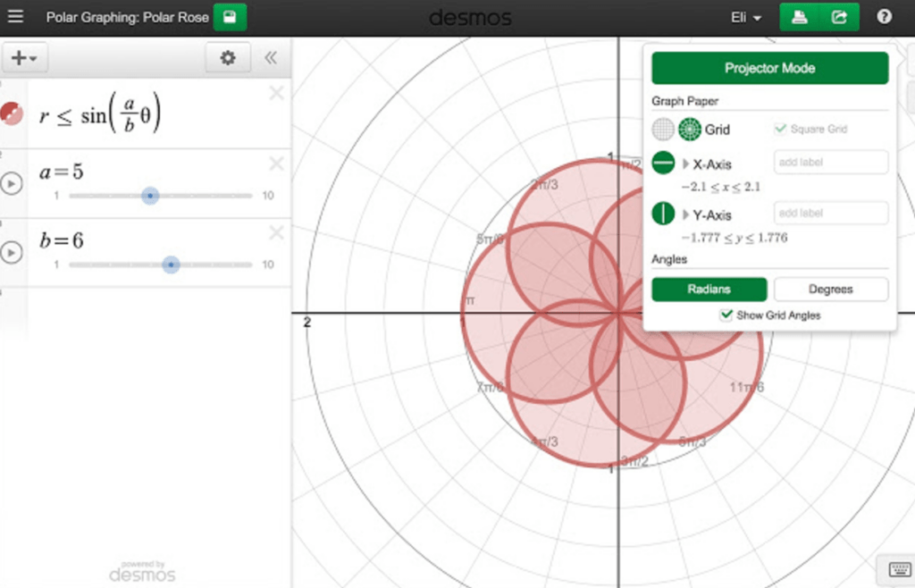Open expression list settings gear
The height and width of the screenshot is (588, 915).
pyautogui.click(x=228, y=58)
